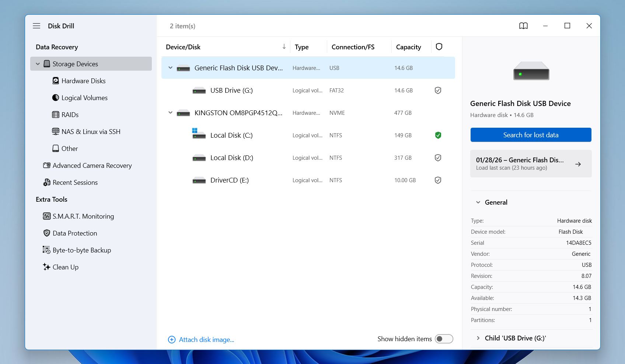Image resolution: width=625 pixels, height=364 pixels.
Task: Open S.M.A.R.T. Monitoring tool
Action: 83,216
